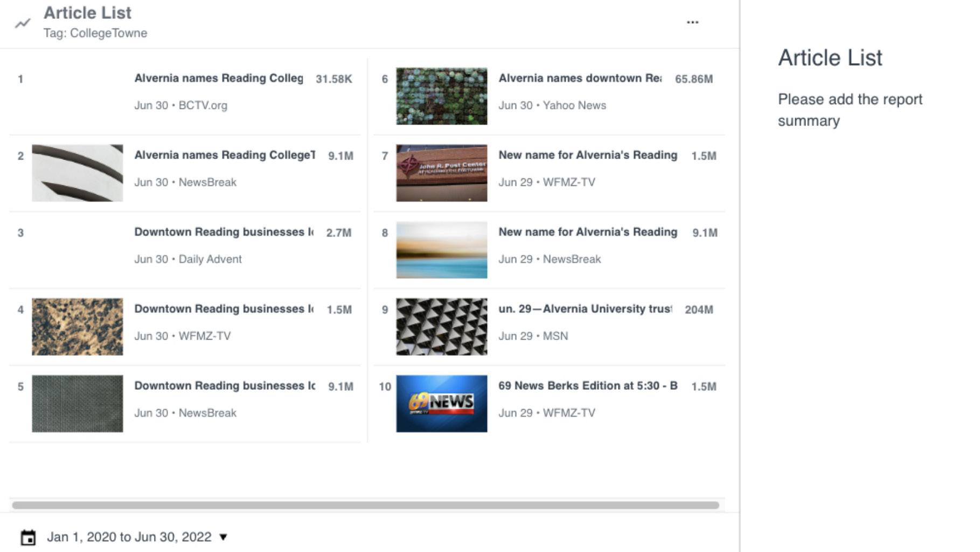The width and height of the screenshot is (980, 552).
Task: Click 'Jun 30 • NewsBreak' under article 2
Action: (185, 183)
